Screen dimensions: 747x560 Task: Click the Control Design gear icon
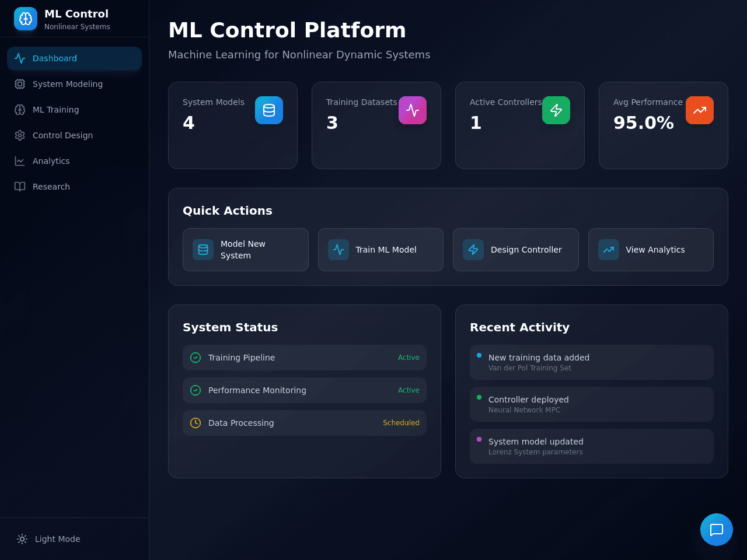[20, 135]
